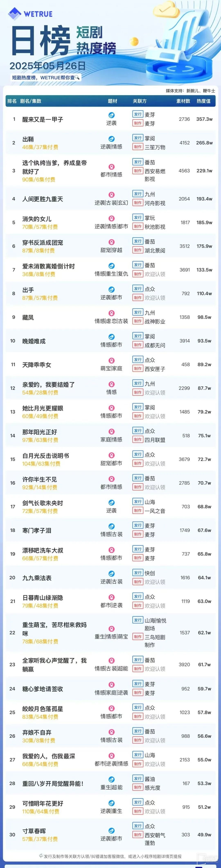This screenshot has width=221, height=868.
Task: Click female audience icon for 人间更胜九重天
Action: [x=111, y=195]
